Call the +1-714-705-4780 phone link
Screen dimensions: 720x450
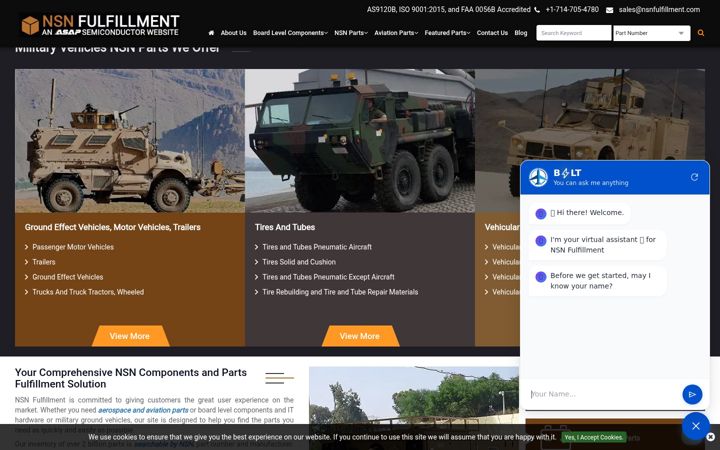[x=572, y=10]
